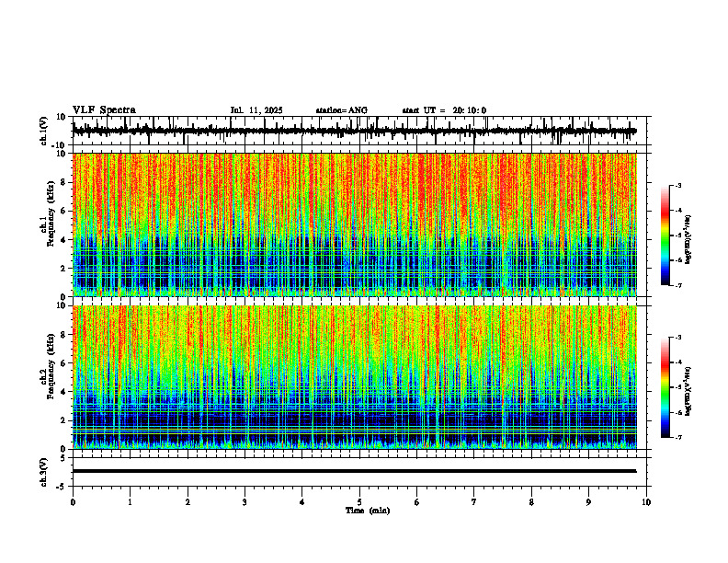Click the "ch.3(V)" axis label
The width and height of the screenshot is (728, 563).
click(44, 472)
